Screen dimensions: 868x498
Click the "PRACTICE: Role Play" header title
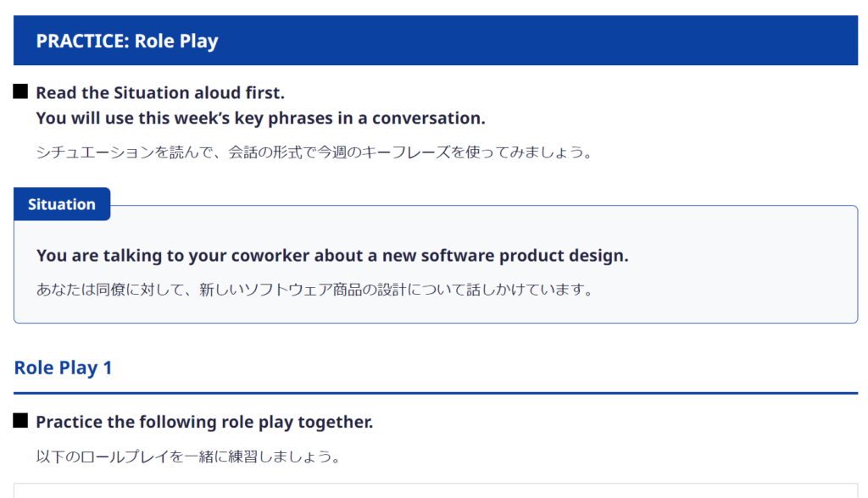pyautogui.click(x=127, y=41)
